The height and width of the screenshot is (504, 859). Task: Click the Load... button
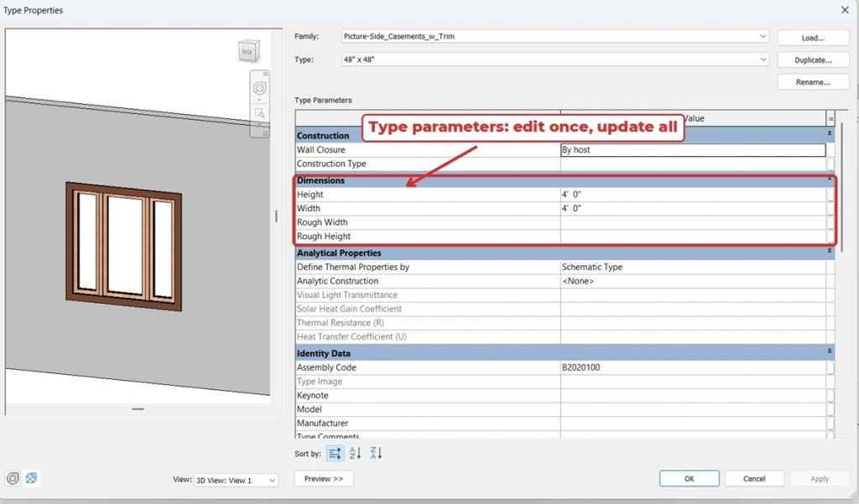click(x=813, y=38)
